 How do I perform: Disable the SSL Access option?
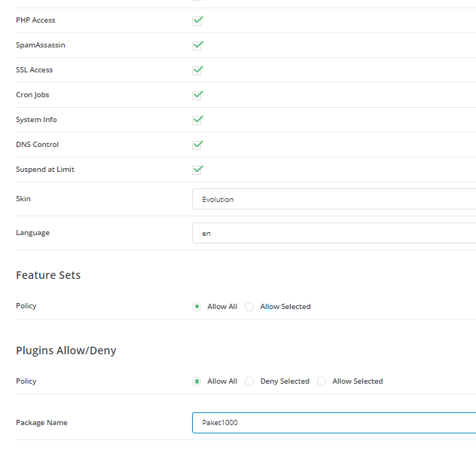point(197,71)
